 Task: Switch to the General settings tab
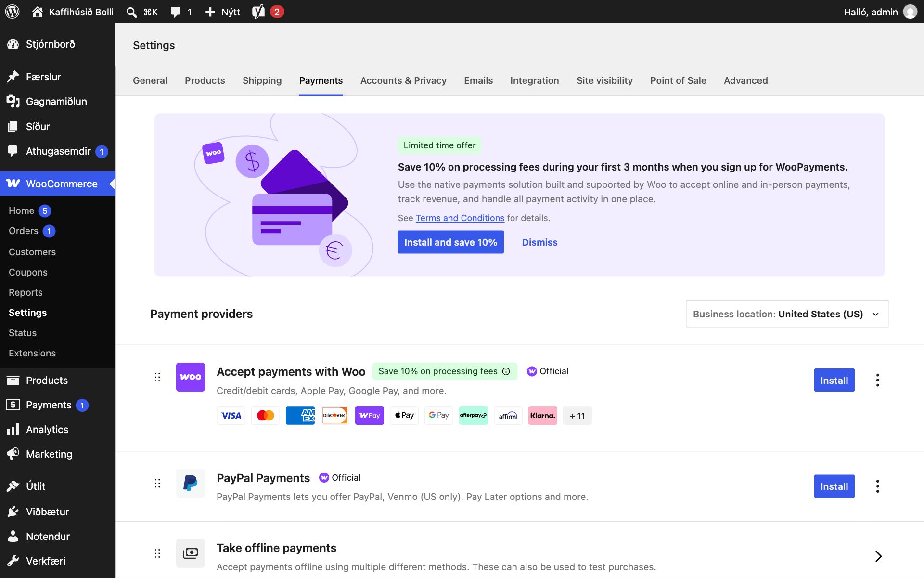[x=150, y=80]
